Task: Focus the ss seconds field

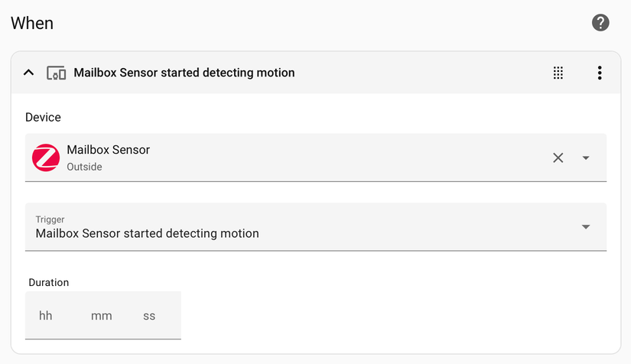Action: [x=149, y=315]
